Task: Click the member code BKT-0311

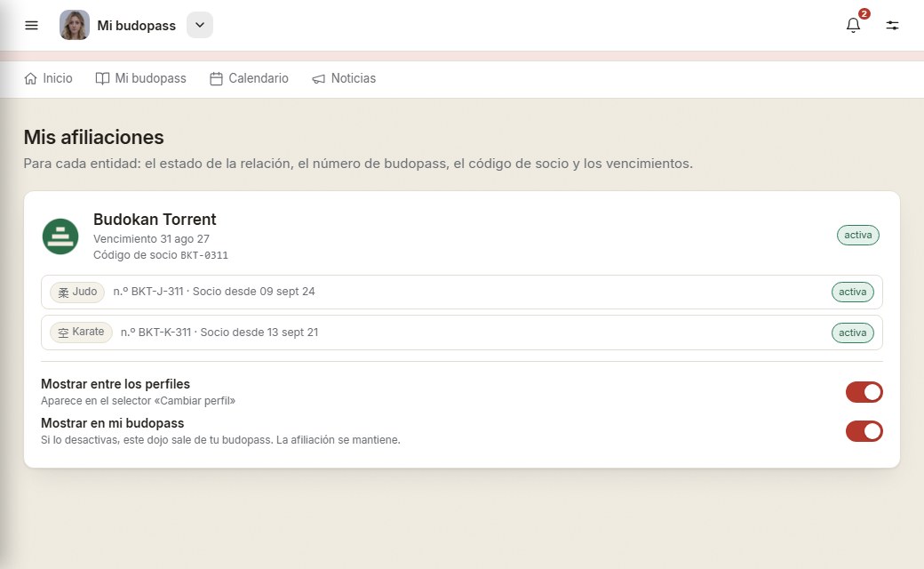Action: (203, 255)
